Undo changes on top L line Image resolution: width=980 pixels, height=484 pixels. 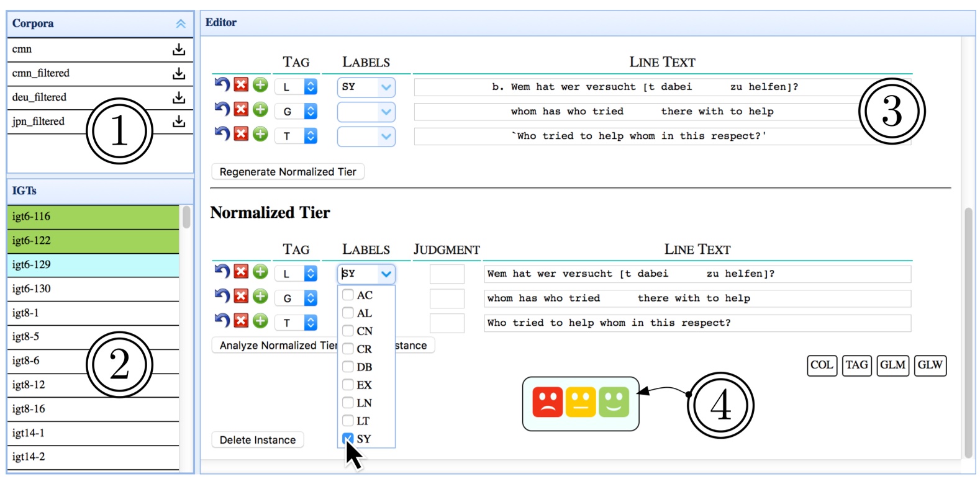222,85
